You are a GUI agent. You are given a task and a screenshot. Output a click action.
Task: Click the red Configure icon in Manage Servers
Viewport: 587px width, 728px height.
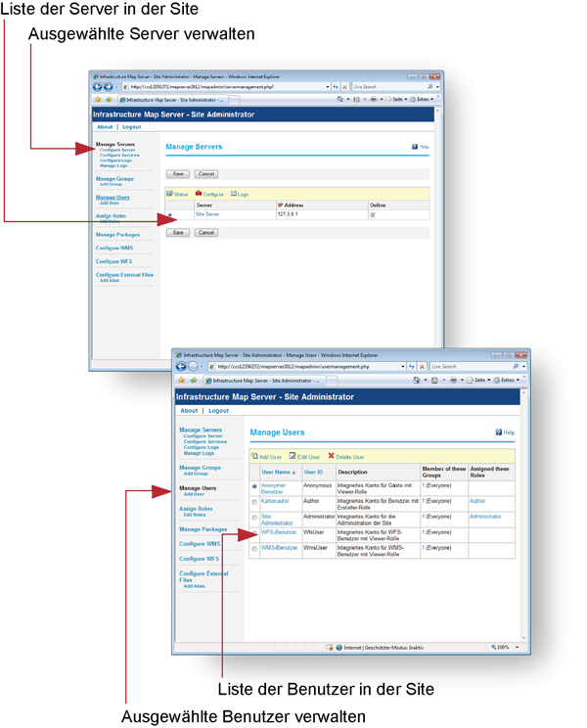pos(199,194)
